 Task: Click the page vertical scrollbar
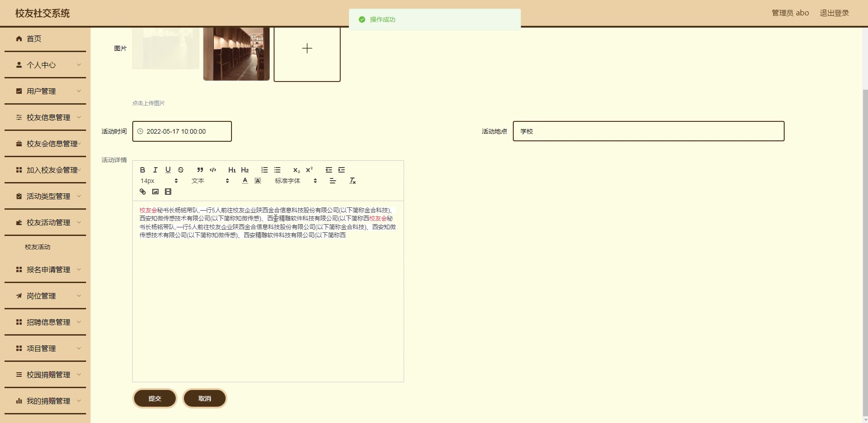click(865, 254)
